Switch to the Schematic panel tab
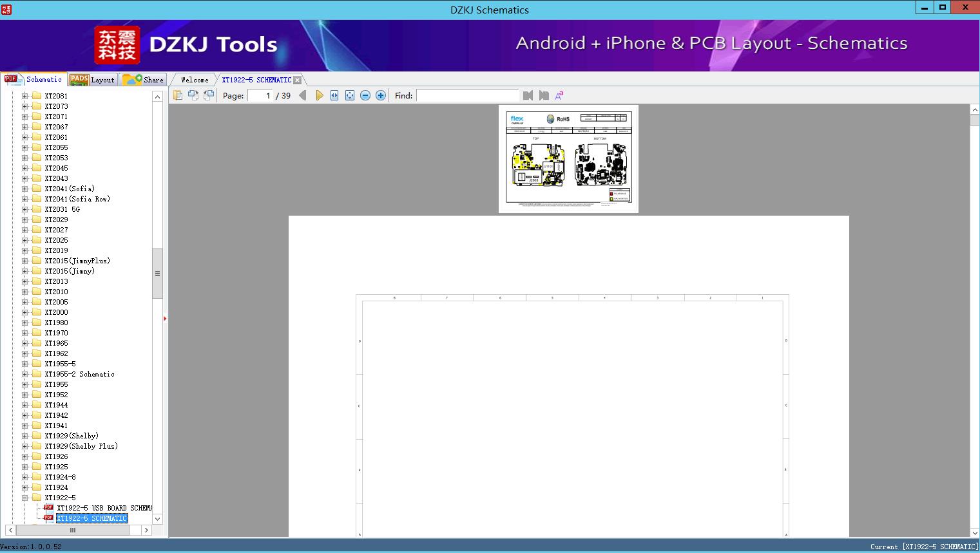 click(x=34, y=79)
